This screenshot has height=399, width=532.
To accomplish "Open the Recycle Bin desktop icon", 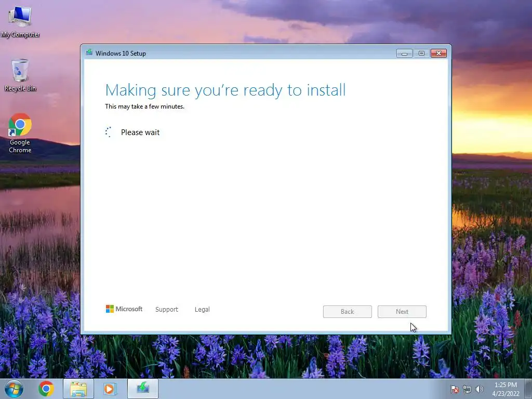I will (20, 75).
